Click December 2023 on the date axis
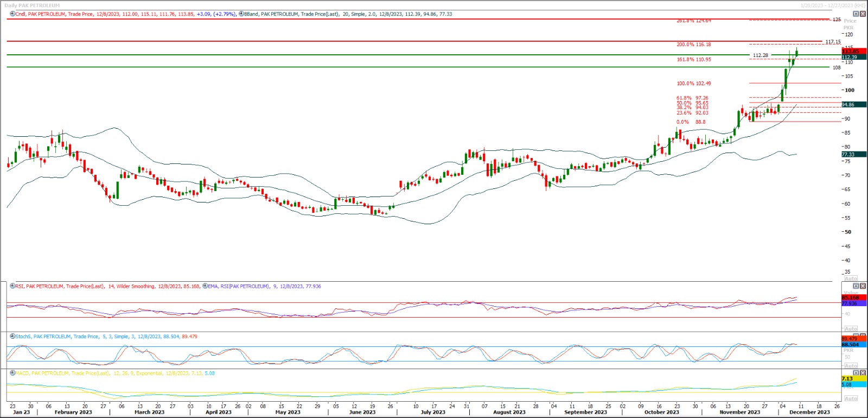This screenshot has width=868, height=418. (809, 412)
